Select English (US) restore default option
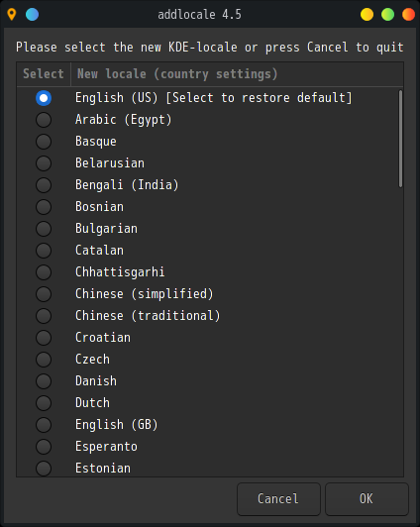420x527 pixels. pyautogui.click(x=44, y=98)
